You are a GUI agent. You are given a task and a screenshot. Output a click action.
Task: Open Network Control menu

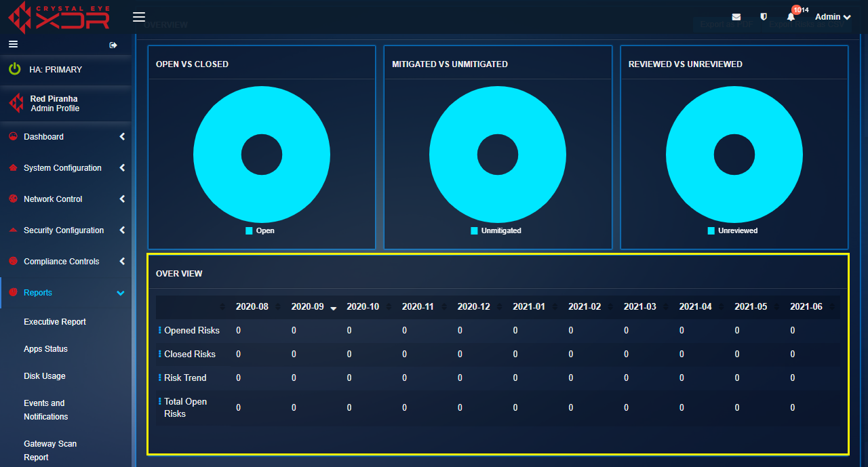point(53,199)
